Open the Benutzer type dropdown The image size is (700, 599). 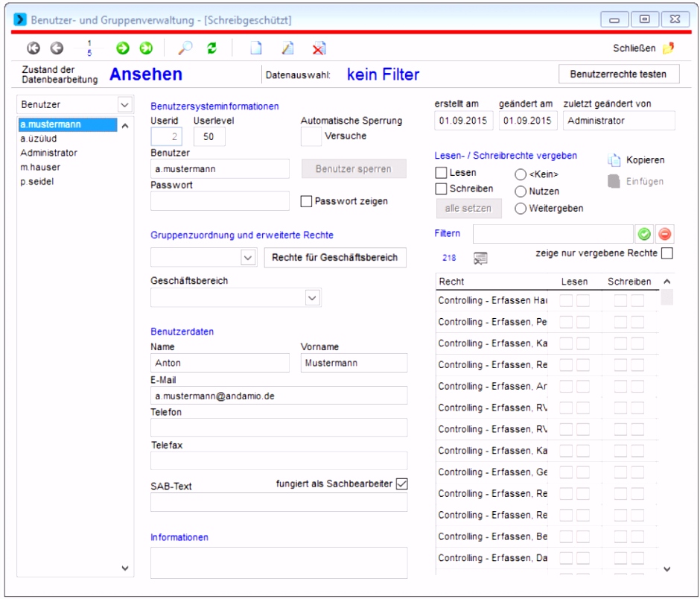124,104
